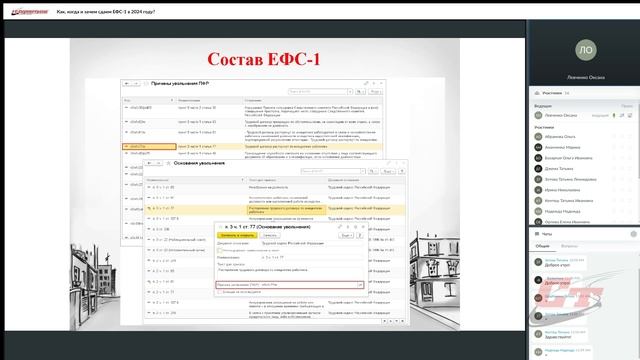Screen dimensions: 640x360
Task: Click the Участники panel header icon
Action: tap(537, 93)
